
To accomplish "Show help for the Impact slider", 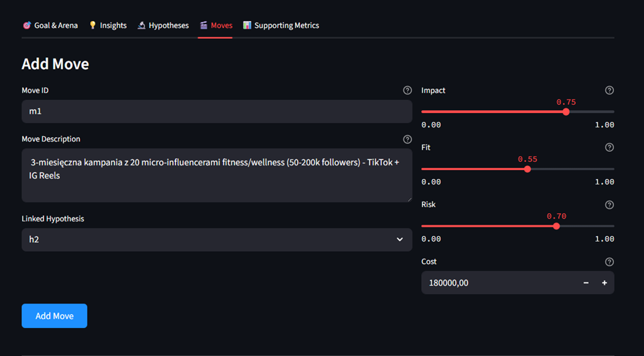I will 609,91.
